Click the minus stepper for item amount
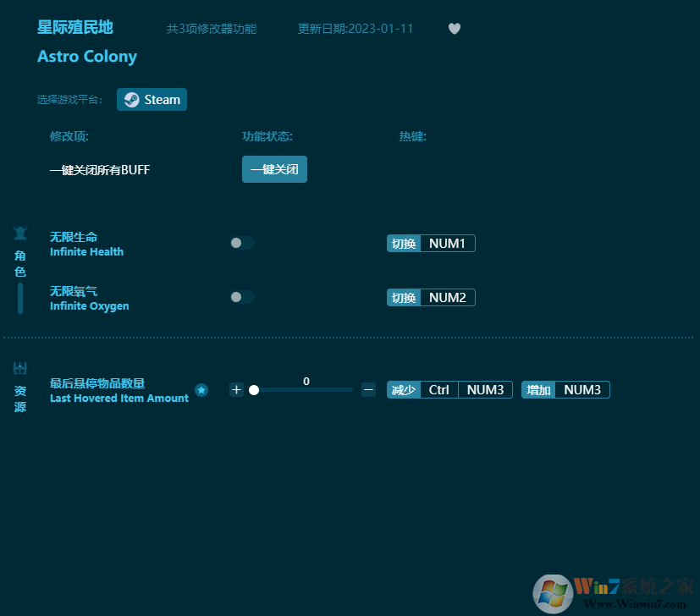The image size is (700, 616). (368, 390)
